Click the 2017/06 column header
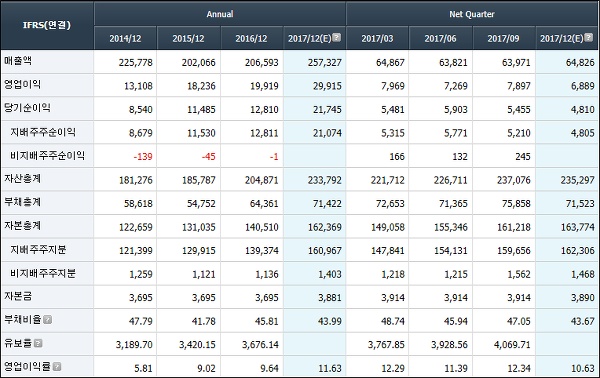Viewport: 600px width, 378px height. pyautogui.click(x=440, y=38)
